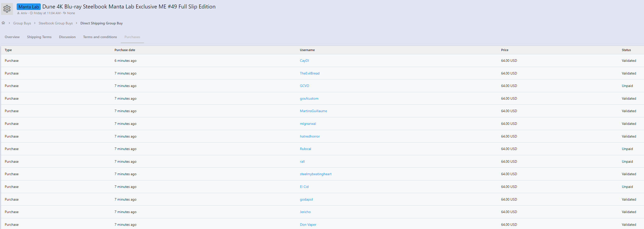Open the Discussion tab
This screenshot has width=644, height=229.
[x=67, y=37]
